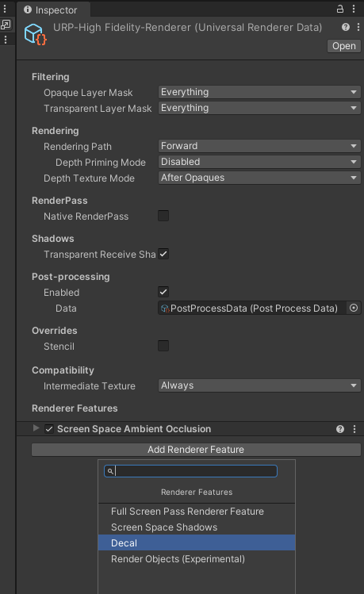Open Transparent Layer Mask dropdown
This screenshot has height=594, width=364.
point(259,108)
